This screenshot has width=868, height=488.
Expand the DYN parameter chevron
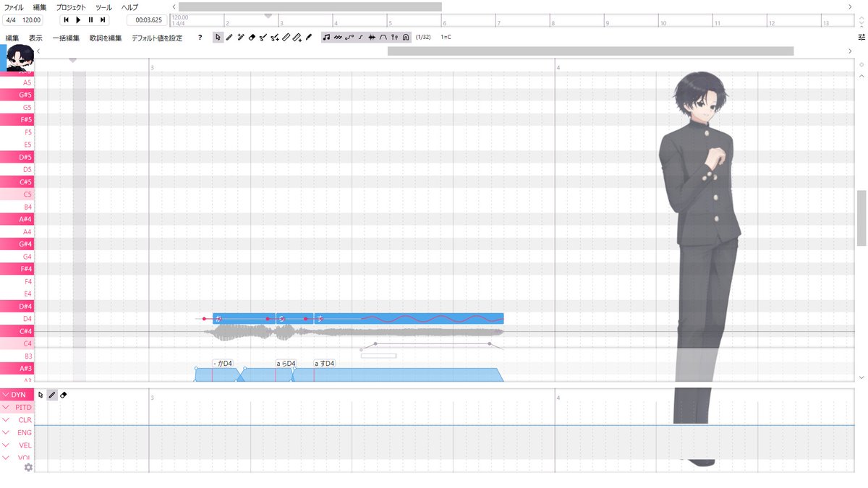[6, 395]
